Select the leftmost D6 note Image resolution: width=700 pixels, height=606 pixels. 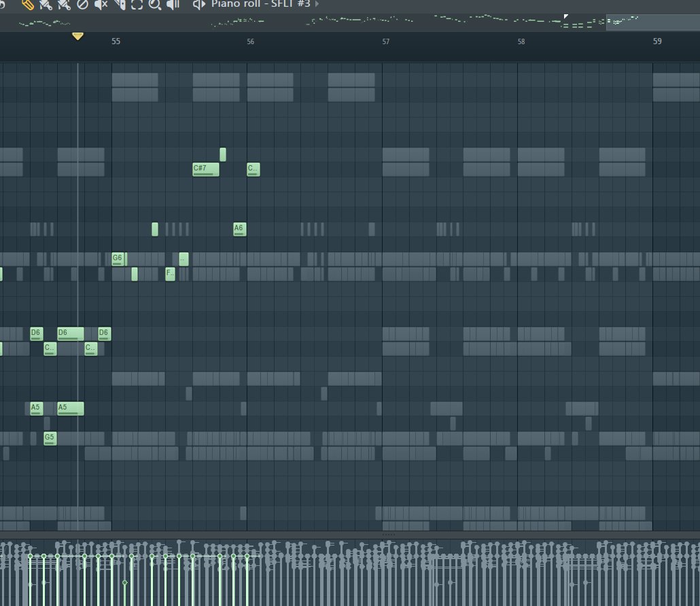coord(35,334)
